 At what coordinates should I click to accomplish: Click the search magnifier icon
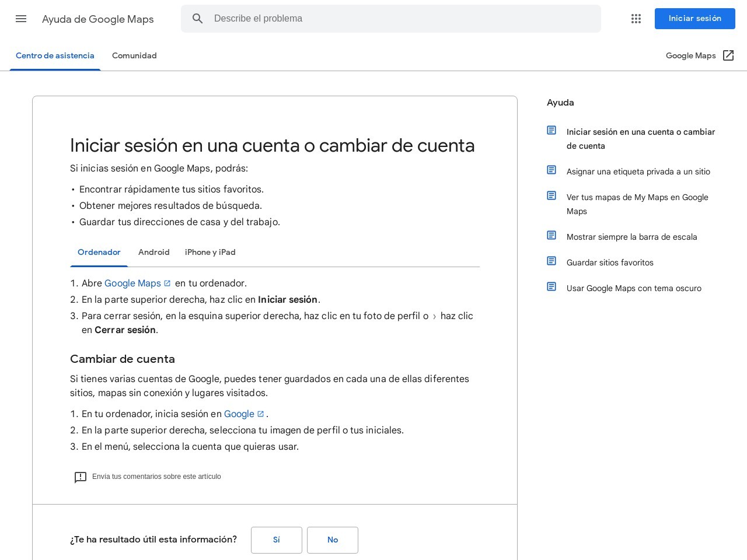198,19
